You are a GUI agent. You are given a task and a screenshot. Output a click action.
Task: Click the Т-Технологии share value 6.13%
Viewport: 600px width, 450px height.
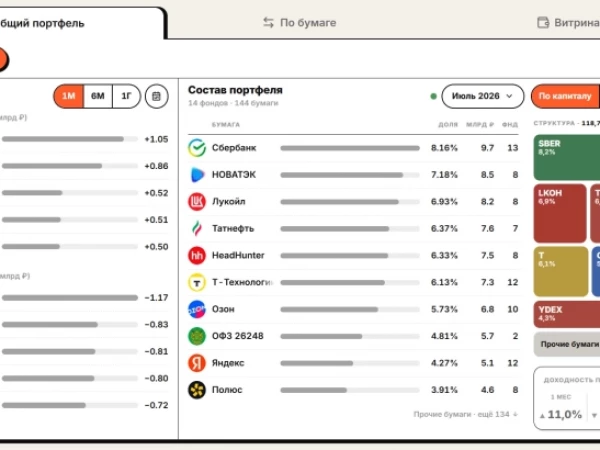tap(444, 282)
